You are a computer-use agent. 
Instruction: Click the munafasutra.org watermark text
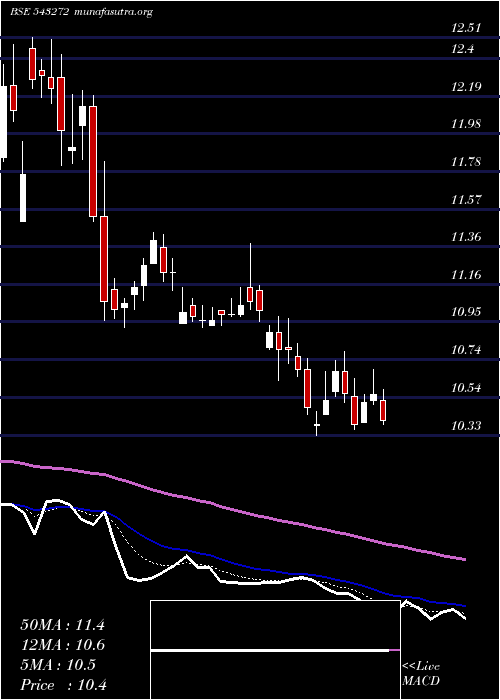tap(112, 12)
